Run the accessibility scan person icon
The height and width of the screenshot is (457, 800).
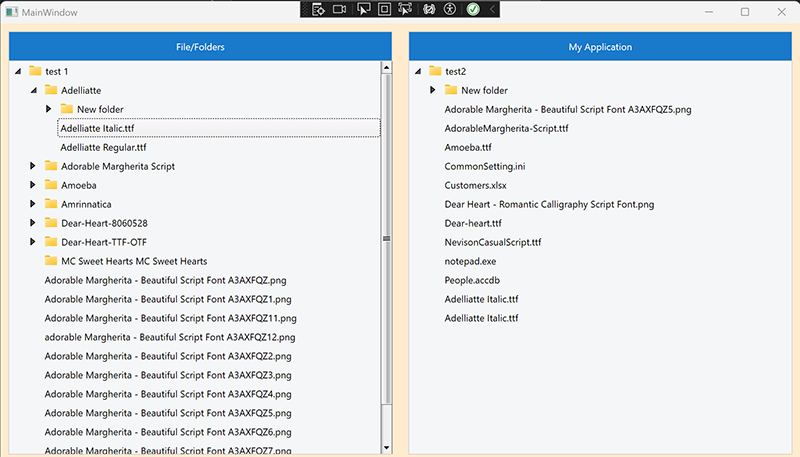tap(450, 9)
